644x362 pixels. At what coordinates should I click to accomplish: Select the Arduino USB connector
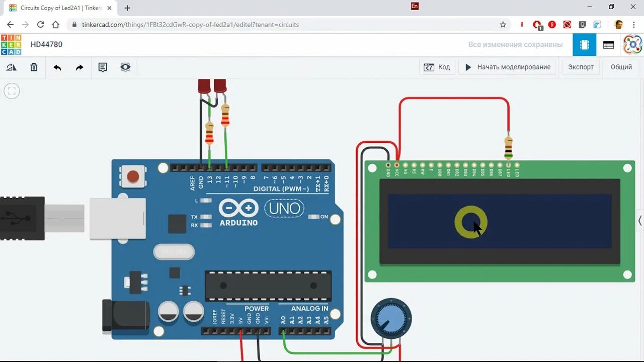(118, 218)
